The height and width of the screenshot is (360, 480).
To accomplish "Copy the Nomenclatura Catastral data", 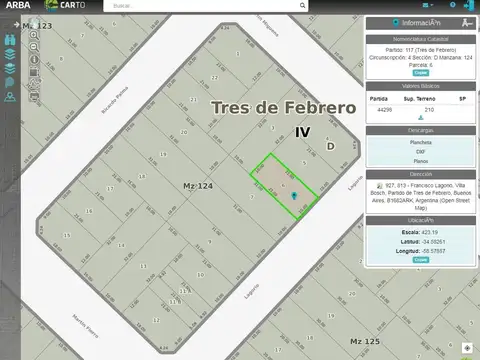I will tap(421, 73).
